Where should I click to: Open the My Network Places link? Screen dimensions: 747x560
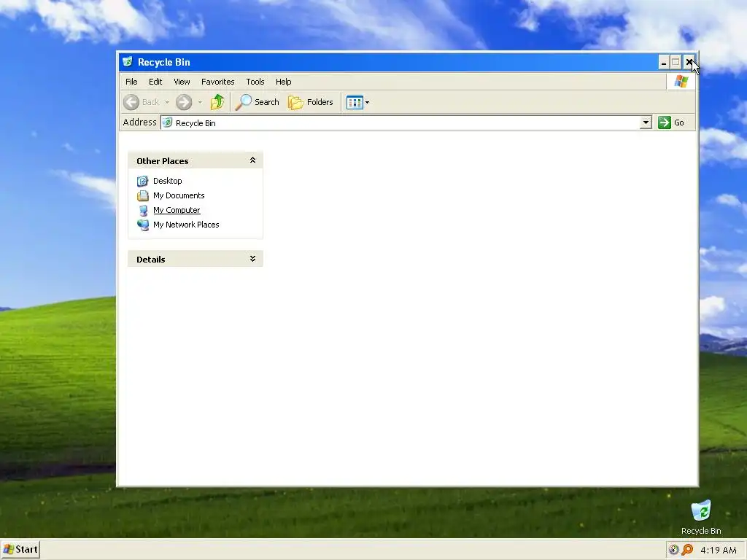[186, 225]
